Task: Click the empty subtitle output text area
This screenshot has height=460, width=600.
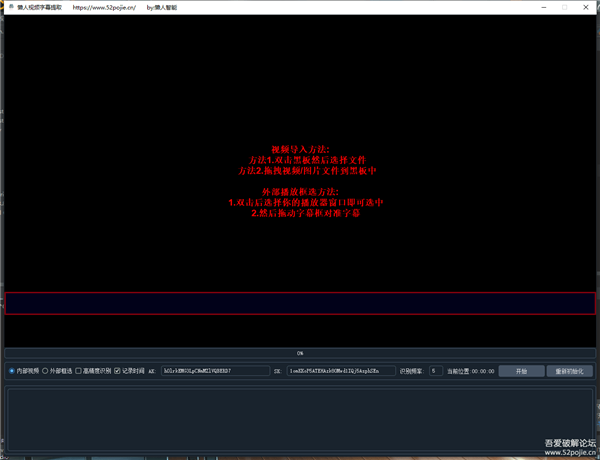Action: (x=300, y=419)
